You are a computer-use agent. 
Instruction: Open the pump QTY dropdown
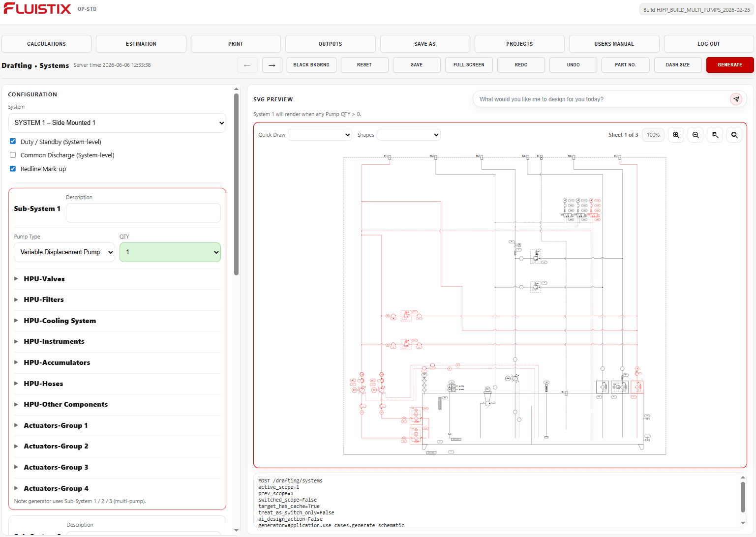coord(170,252)
